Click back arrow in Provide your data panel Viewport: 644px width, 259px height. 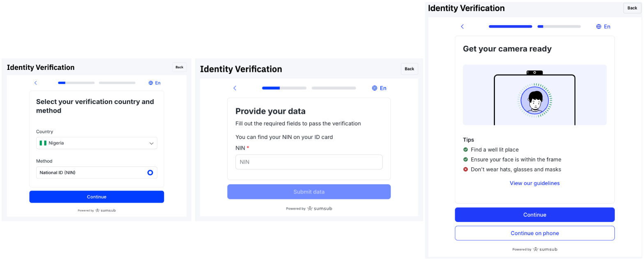tap(235, 88)
